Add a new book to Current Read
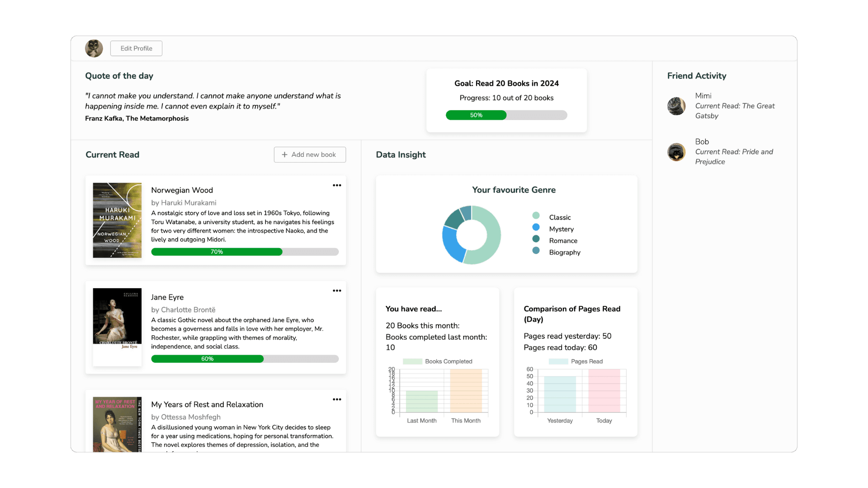 (x=310, y=155)
